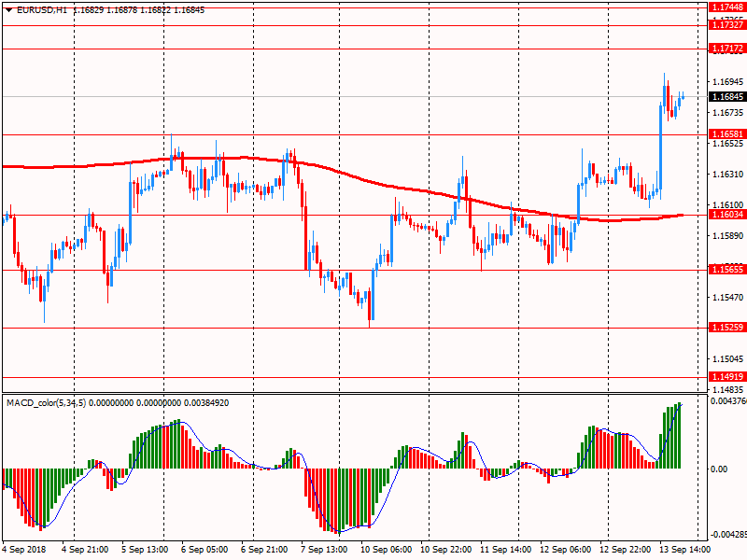Click the 1.16735 price scale value
Viewport: 747px width, 560px height.
[x=727, y=113]
